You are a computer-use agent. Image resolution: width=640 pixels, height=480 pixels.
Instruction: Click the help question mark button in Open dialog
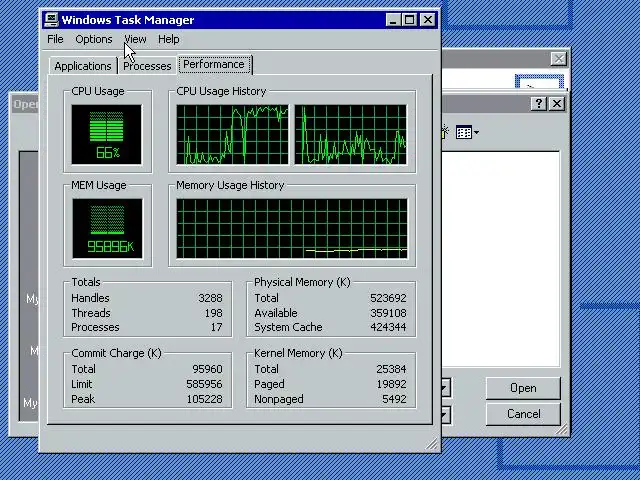[x=539, y=104]
